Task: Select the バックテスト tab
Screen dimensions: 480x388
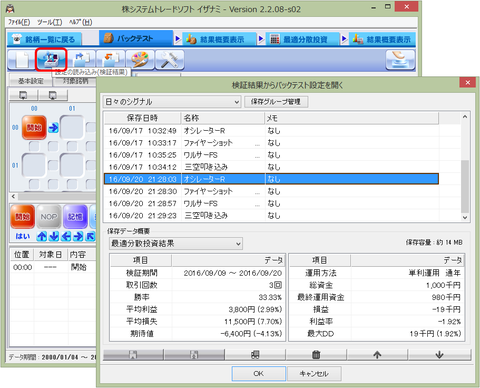Action: tap(136, 38)
